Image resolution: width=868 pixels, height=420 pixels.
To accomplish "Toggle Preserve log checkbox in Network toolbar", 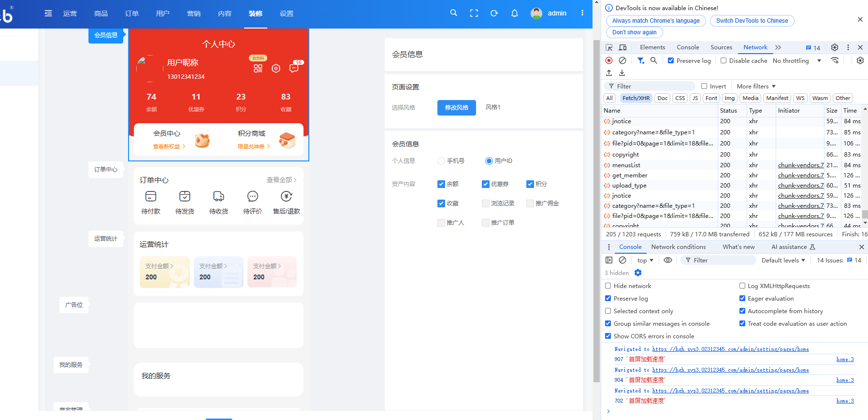I will pyautogui.click(x=671, y=60).
